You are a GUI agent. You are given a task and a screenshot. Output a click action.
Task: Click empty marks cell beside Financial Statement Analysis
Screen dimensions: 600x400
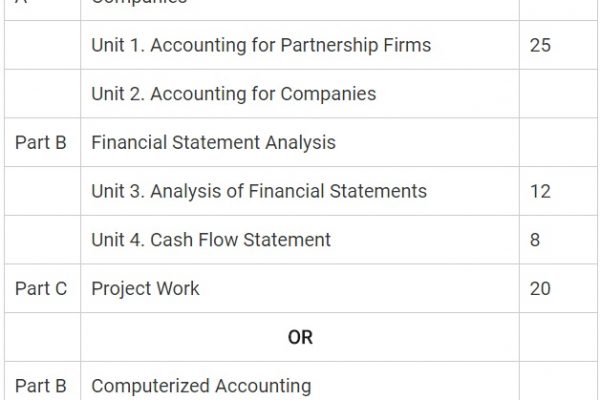[559, 143]
